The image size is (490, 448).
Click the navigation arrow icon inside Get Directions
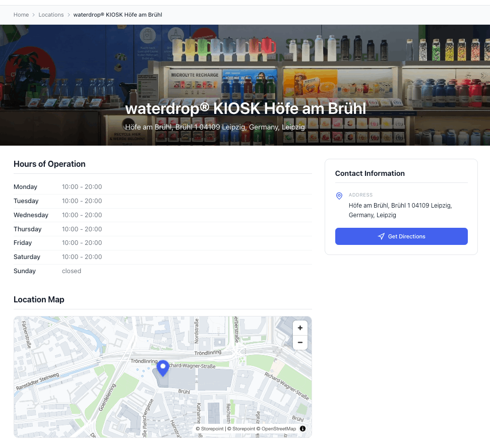(382, 236)
